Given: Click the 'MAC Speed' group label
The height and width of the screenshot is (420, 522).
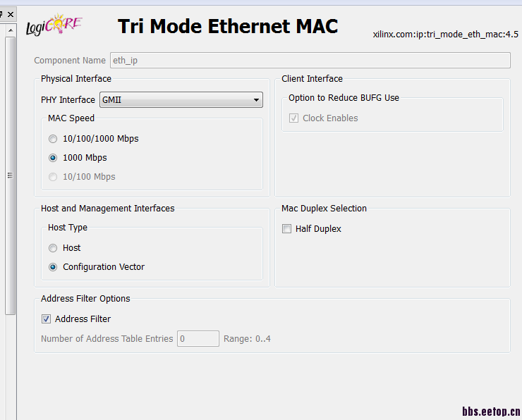Looking at the screenshot, I should [x=71, y=118].
